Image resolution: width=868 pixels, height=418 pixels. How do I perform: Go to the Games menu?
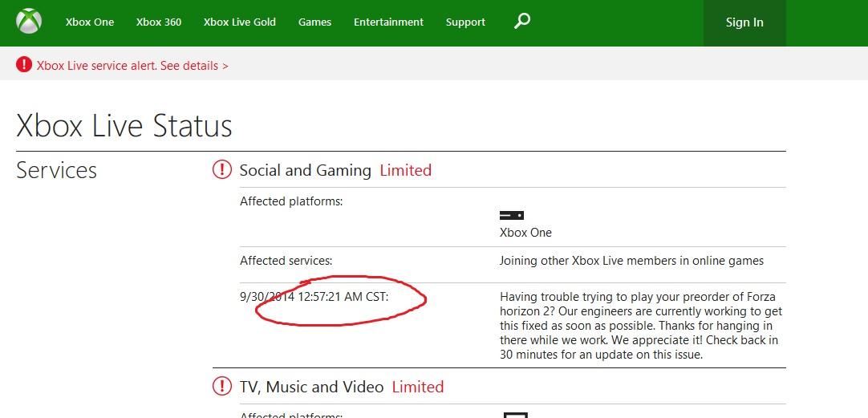pyautogui.click(x=314, y=22)
